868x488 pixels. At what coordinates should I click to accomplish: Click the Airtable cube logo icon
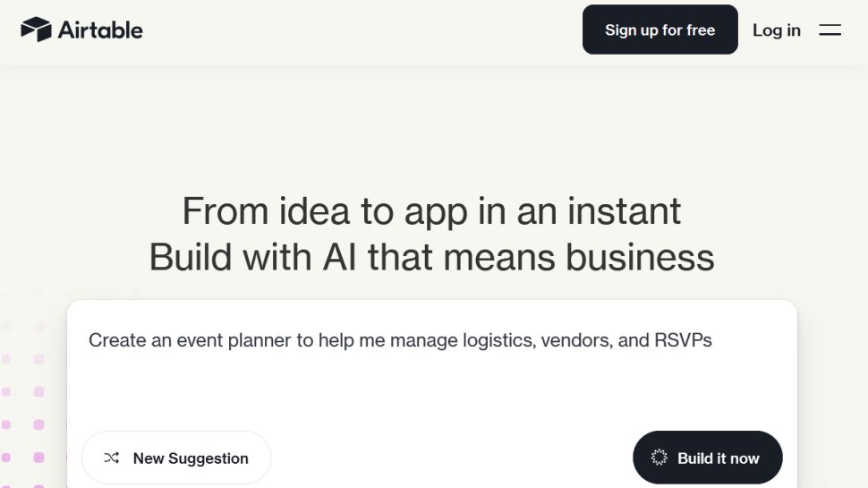click(36, 30)
